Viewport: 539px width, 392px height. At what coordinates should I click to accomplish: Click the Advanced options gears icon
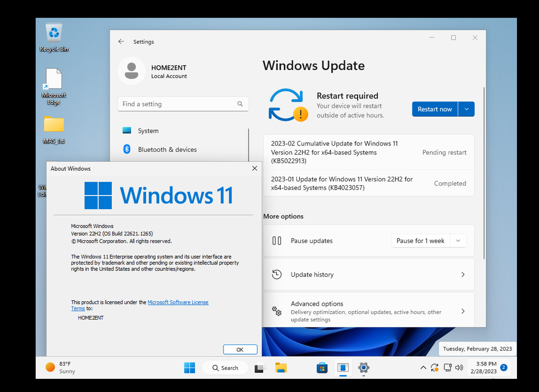coord(277,311)
